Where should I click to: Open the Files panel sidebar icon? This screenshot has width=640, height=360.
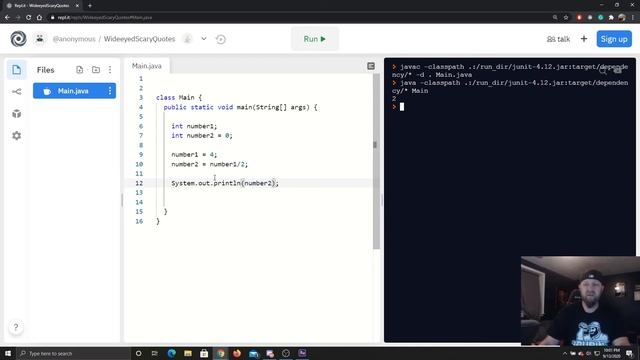pyautogui.click(x=16, y=70)
